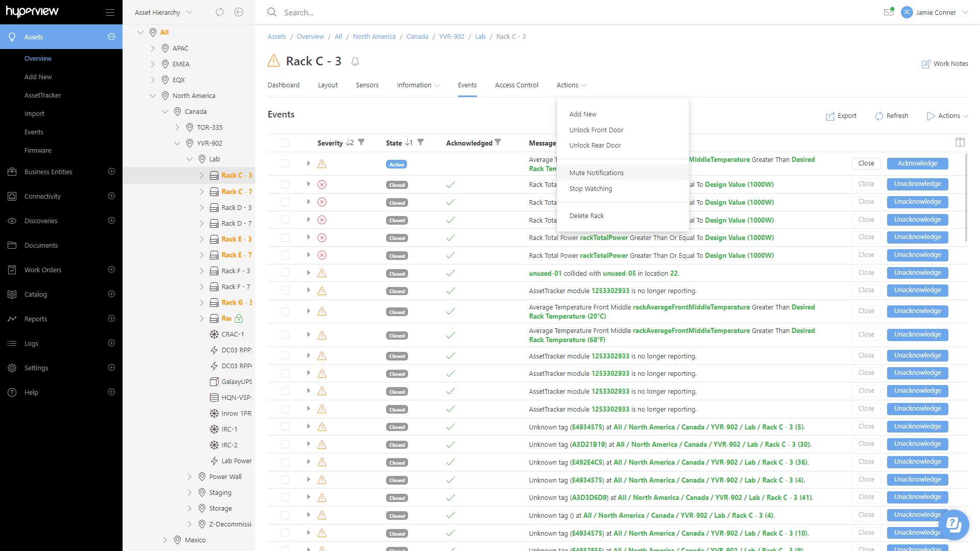The image size is (980, 551).
Task: Check the Desired Rack Temperature (20°C) row checkbox
Action: 285,312
